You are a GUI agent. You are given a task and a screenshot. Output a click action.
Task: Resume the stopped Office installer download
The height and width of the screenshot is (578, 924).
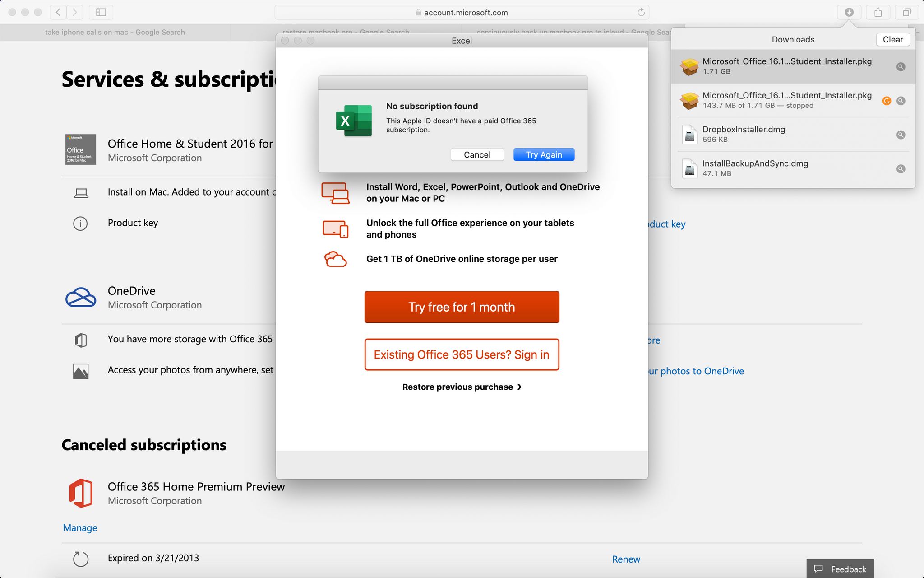[x=887, y=101]
